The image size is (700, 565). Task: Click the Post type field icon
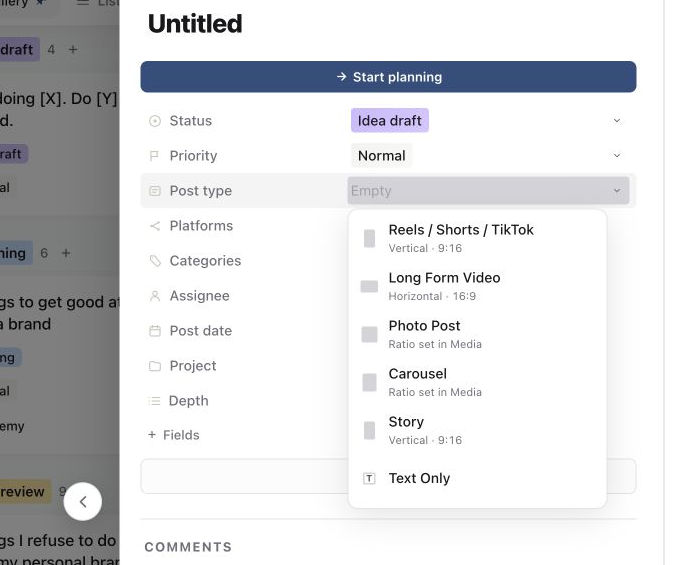154,191
